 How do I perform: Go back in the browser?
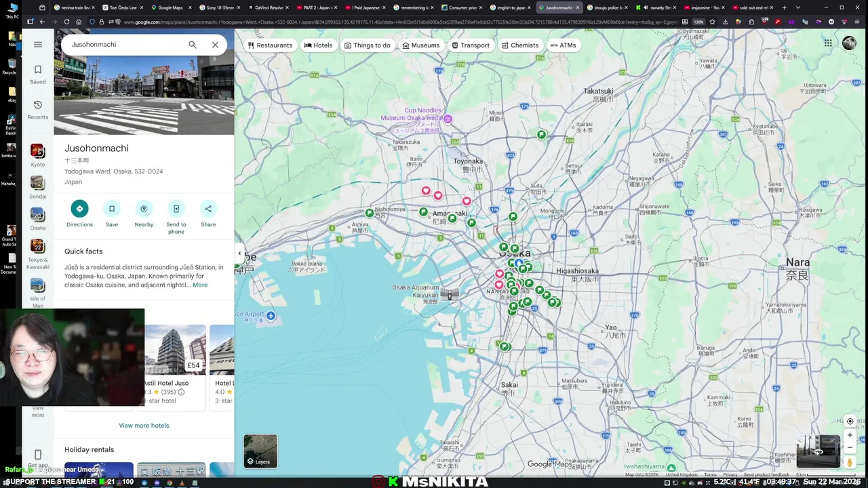(42, 22)
